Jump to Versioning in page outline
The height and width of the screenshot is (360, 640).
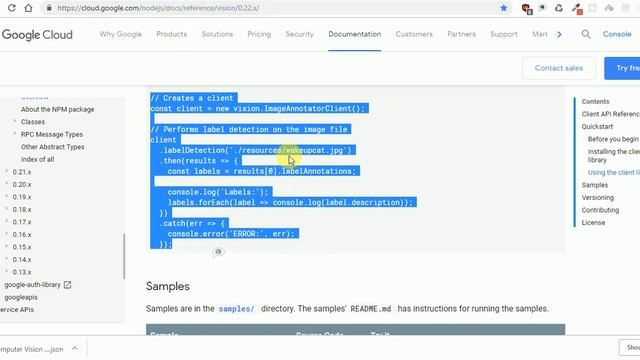(x=598, y=198)
